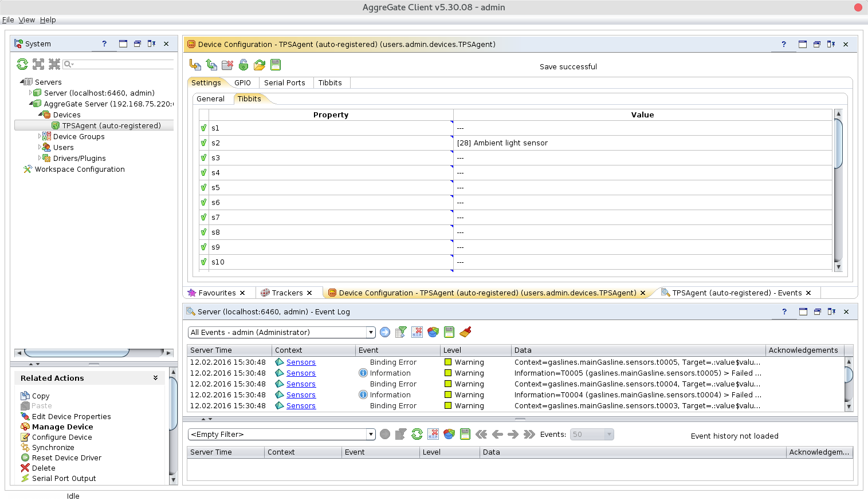Image resolution: width=868 pixels, height=501 pixels.
Task: Click the pie chart icon in event history toolbar
Action: (449, 434)
